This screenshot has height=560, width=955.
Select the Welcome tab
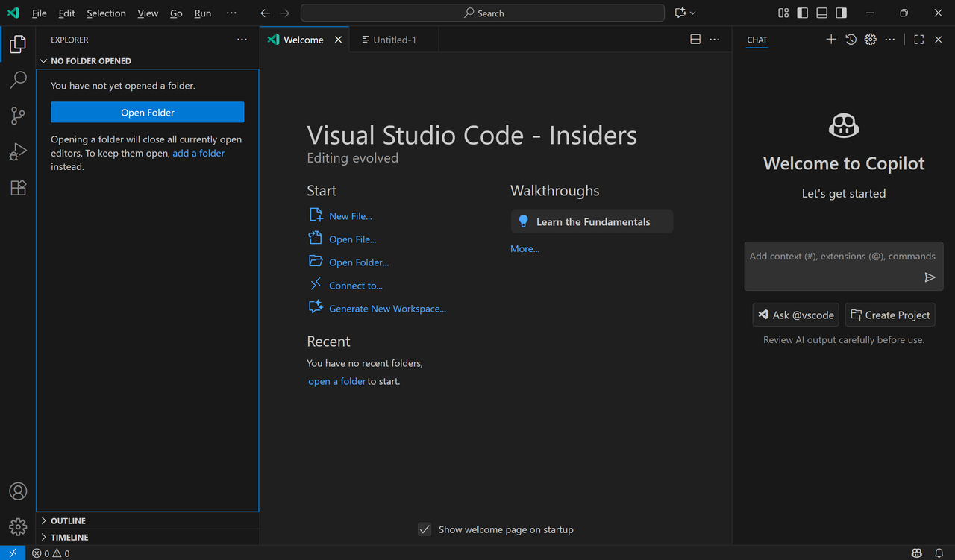[x=304, y=40]
